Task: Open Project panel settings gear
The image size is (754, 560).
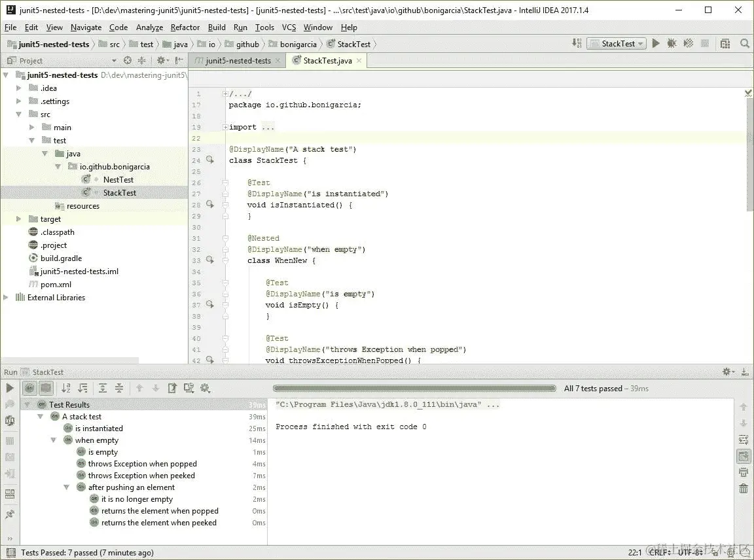Action: (162, 60)
